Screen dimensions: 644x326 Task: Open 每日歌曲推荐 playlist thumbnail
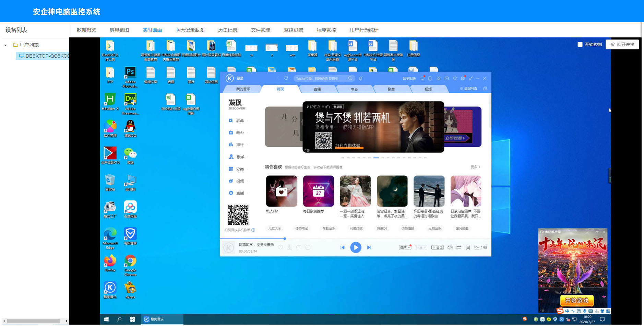[318, 191]
